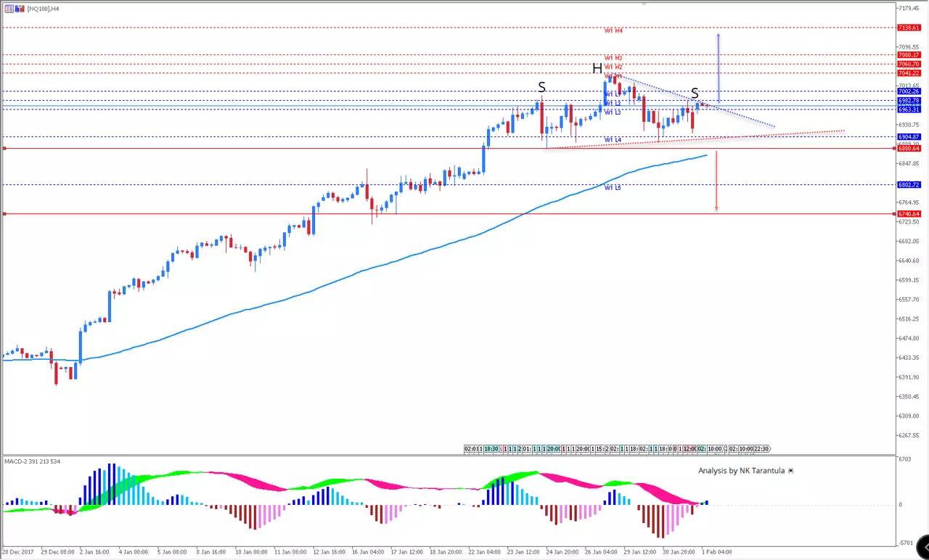Click the 5 Jan 08:00 time label
The image size is (929, 560).
coord(171,553)
